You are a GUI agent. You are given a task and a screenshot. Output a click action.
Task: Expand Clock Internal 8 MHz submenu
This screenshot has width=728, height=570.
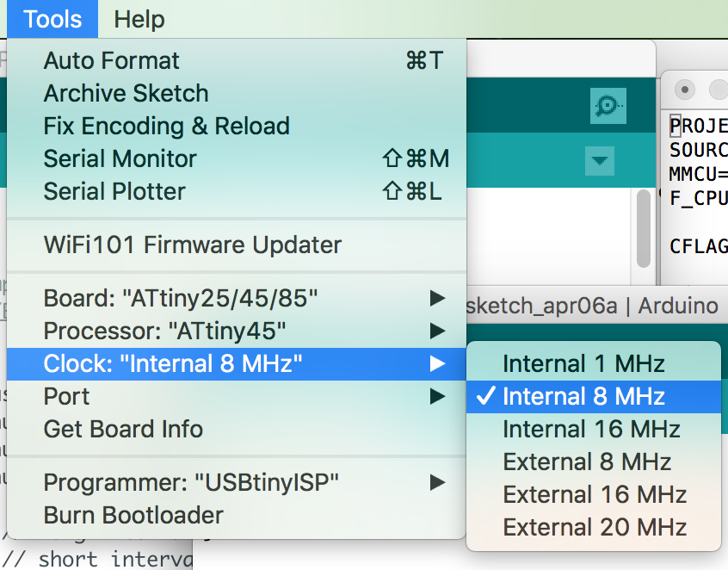pos(237,363)
